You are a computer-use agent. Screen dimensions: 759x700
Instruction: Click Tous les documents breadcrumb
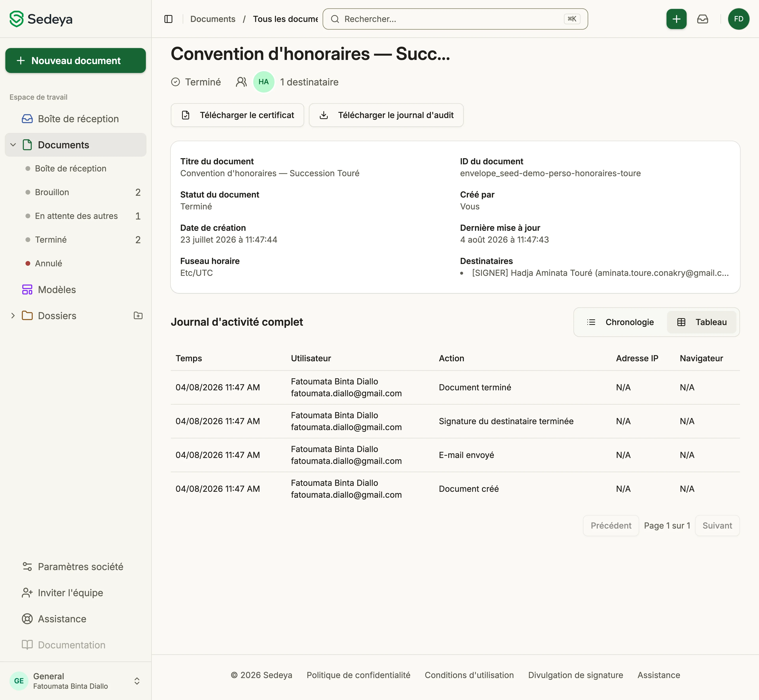(285, 19)
